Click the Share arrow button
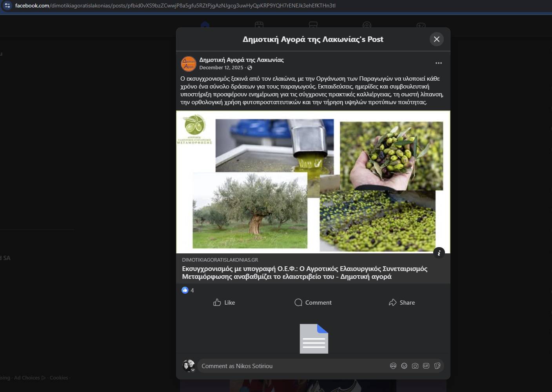 (401, 302)
